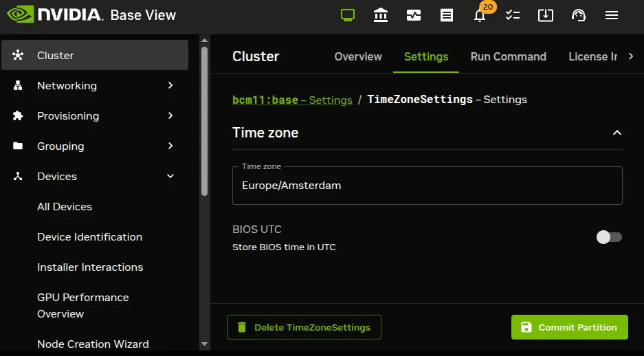The height and width of the screenshot is (356, 644).
Task: Click the sidebar scrollbar thumb
Action: click(x=204, y=121)
